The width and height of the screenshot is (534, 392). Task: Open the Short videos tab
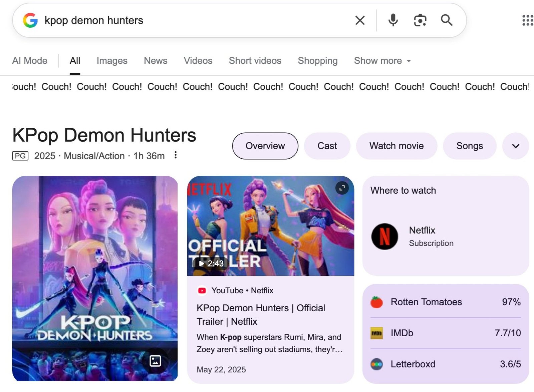pos(255,61)
